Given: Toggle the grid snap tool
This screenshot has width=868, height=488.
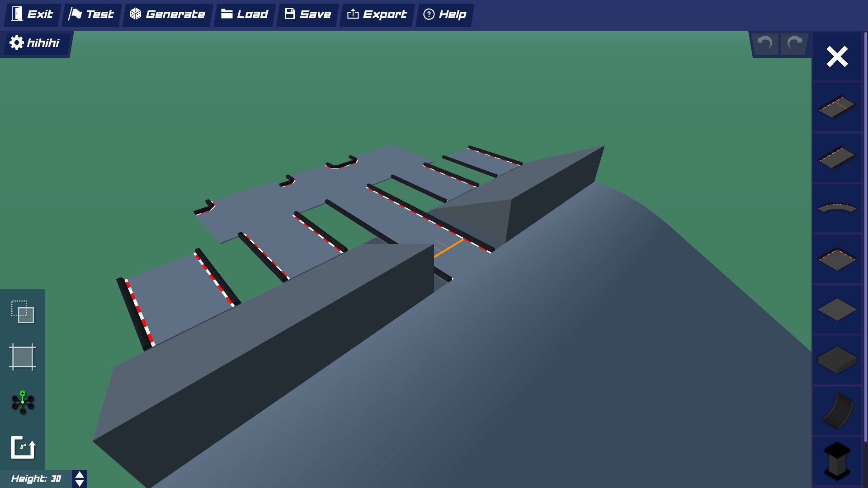Looking at the screenshot, I should [x=23, y=357].
